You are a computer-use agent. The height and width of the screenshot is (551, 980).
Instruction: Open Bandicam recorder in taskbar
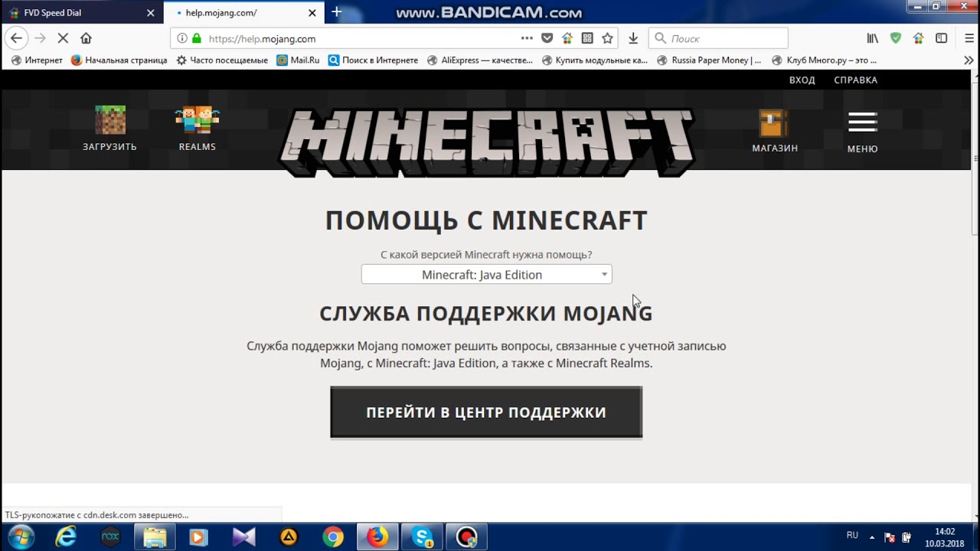click(467, 537)
